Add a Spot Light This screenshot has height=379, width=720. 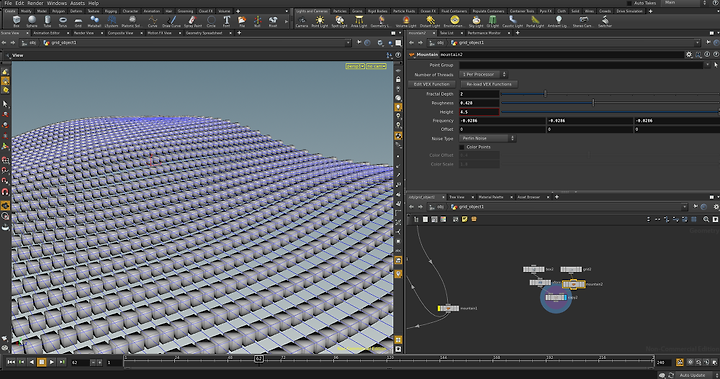339,21
